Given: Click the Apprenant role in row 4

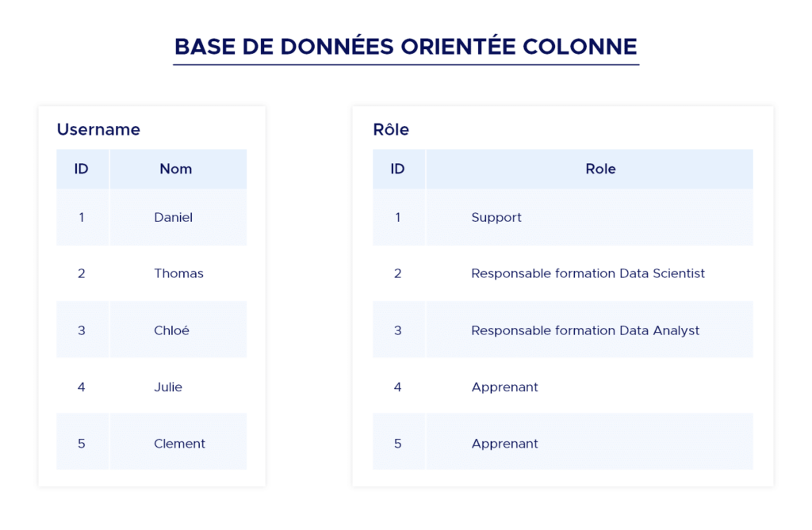Looking at the screenshot, I should tap(504, 387).
